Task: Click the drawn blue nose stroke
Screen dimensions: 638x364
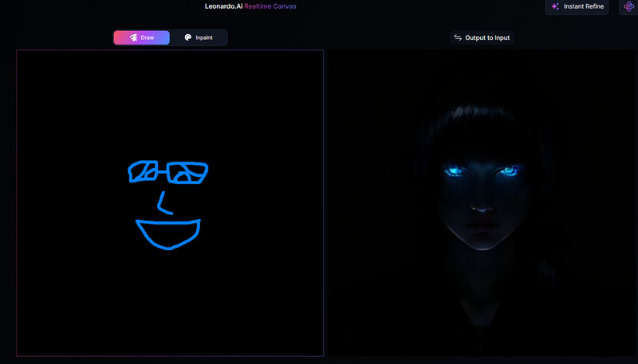Action: click(x=163, y=204)
